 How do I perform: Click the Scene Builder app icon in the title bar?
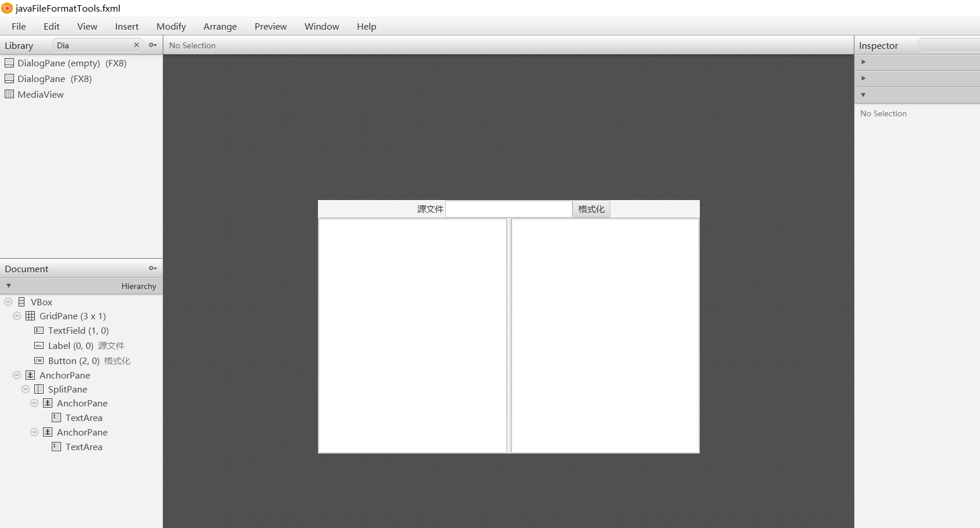tap(7, 8)
